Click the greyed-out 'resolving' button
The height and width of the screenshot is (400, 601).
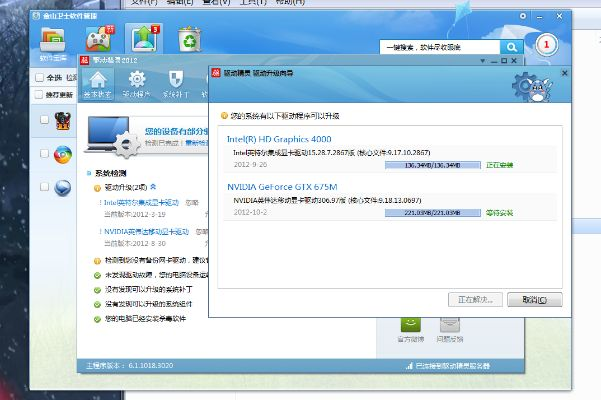pos(475,300)
